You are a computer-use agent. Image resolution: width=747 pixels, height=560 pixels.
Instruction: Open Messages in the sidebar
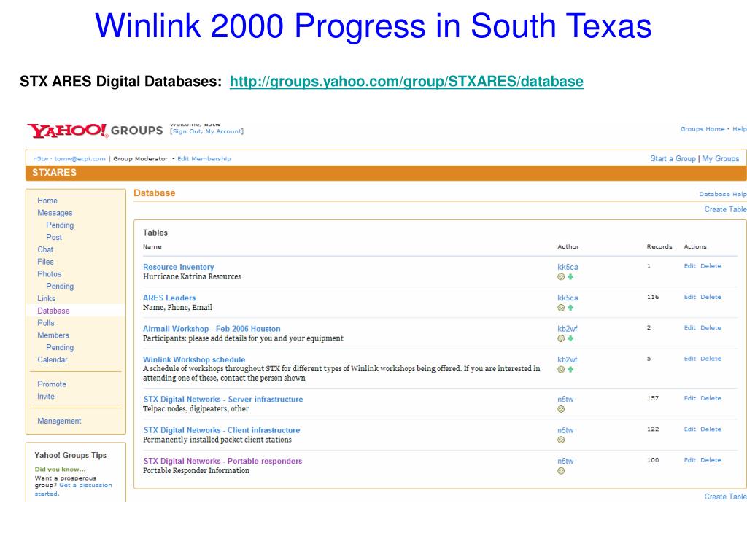pyautogui.click(x=55, y=213)
